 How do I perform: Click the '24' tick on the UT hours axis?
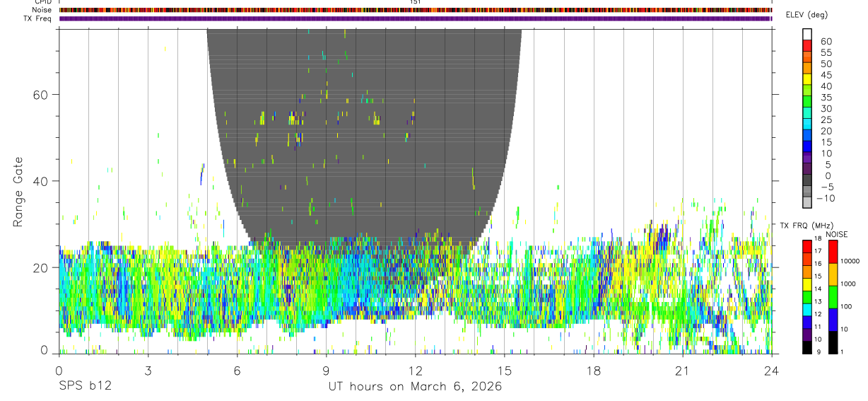(x=772, y=371)
